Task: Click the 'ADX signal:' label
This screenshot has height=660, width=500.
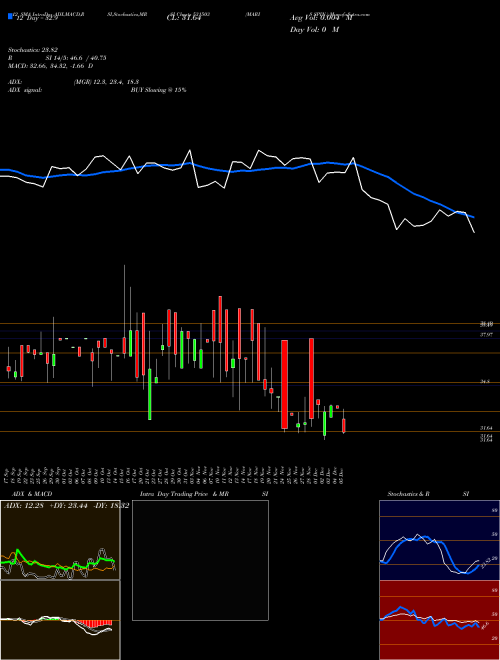Action: (x=25, y=90)
